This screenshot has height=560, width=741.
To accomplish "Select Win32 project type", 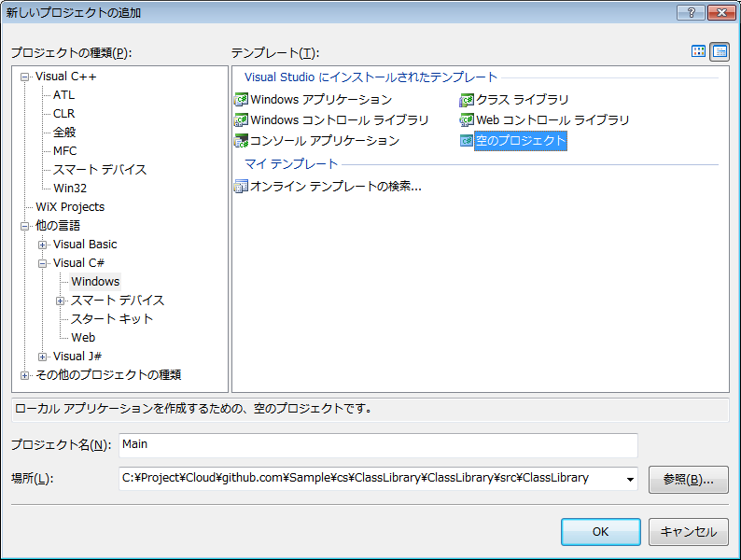I will [x=70, y=189].
